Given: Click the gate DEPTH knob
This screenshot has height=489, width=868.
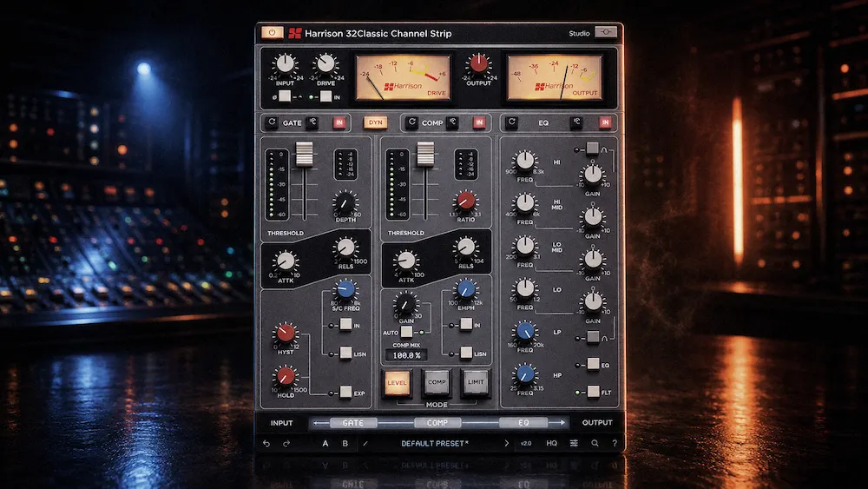Looking at the screenshot, I should click(x=345, y=202).
